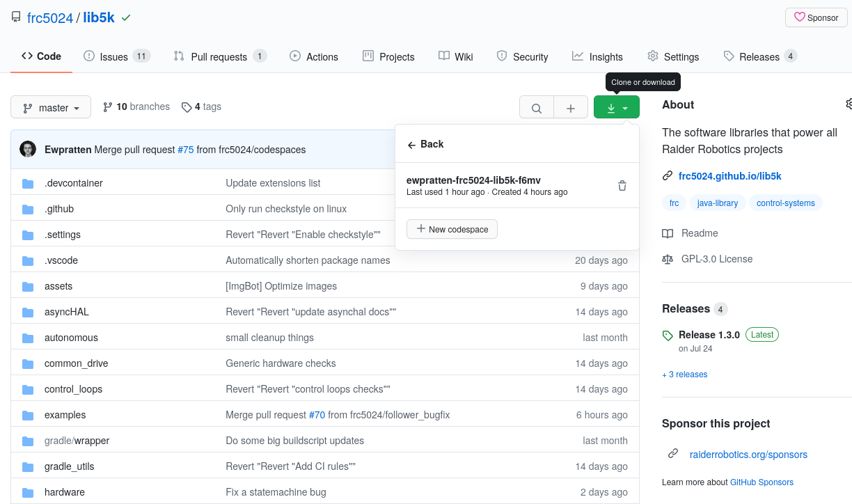Screen dimensions: 852x504
Task: Open the frc5024.github.io/lib5k link
Action: coord(725,176)
